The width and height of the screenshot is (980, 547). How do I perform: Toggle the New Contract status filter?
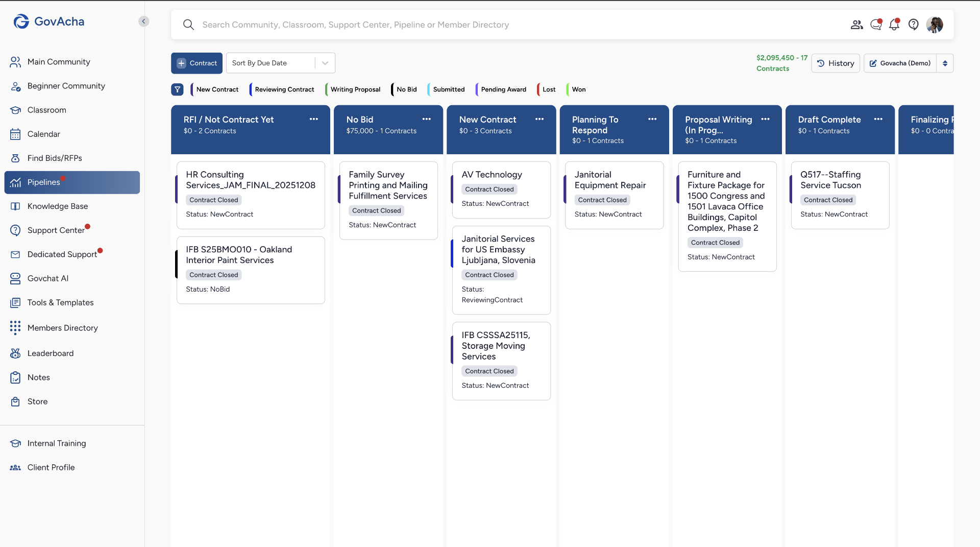click(x=215, y=89)
